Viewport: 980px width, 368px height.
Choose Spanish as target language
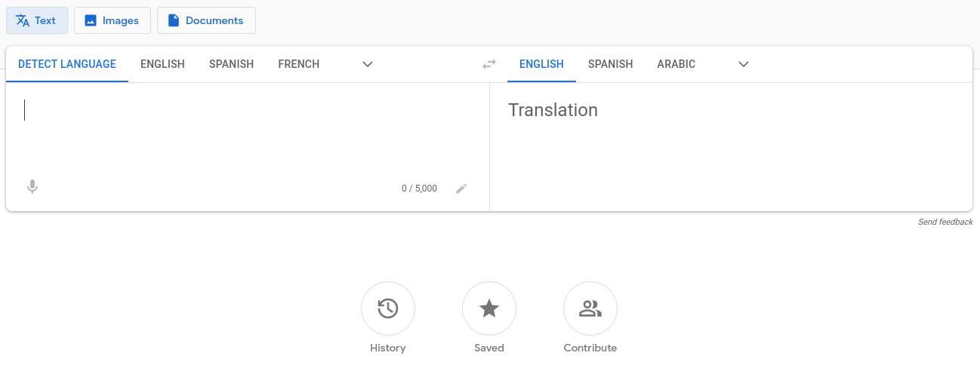coord(611,64)
